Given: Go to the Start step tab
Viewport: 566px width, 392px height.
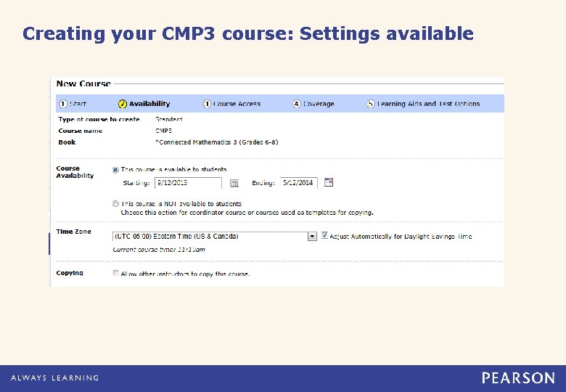Looking at the screenshot, I should tap(73, 104).
